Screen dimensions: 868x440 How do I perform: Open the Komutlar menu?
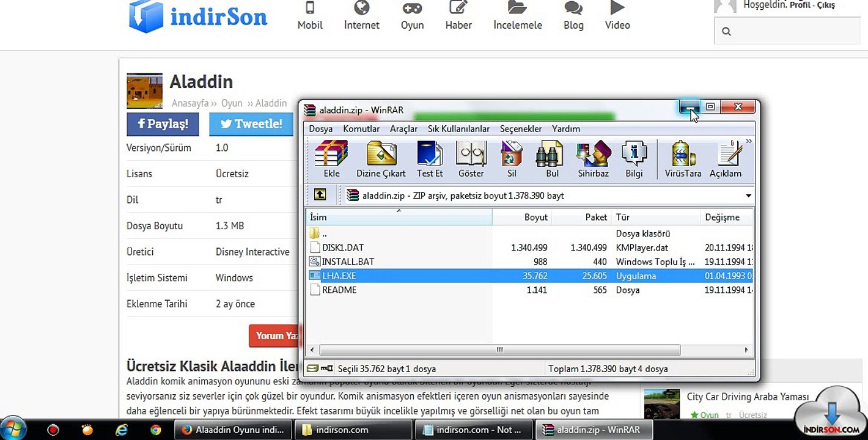[361, 129]
